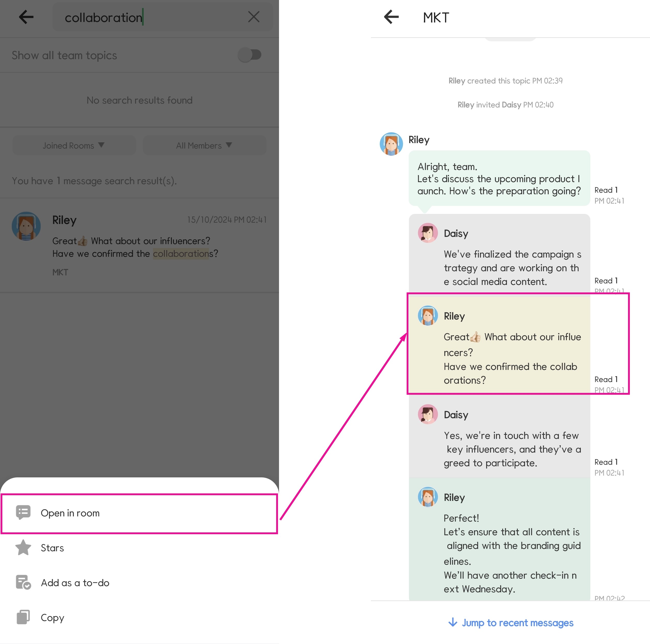Viewport: 650px width, 644px height.
Task: Toggle Show all team topics switch
Action: [x=250, y=55]
